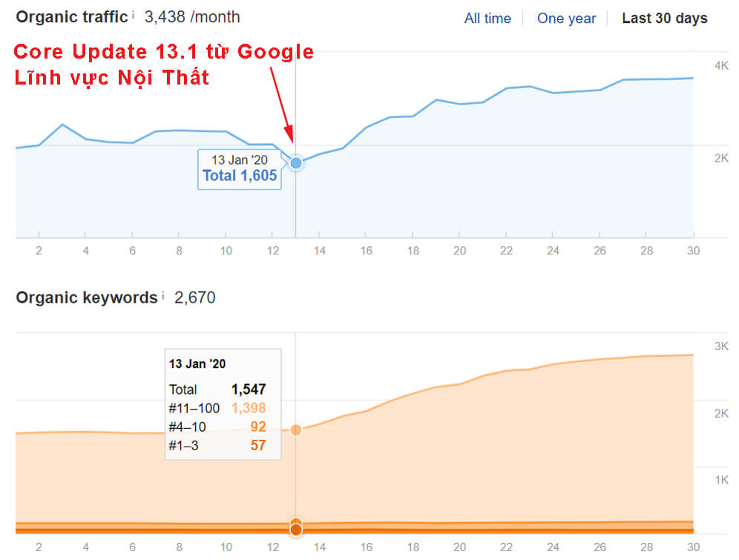Click the 4K label on traffic chart axis
The width and height of the screenshot is (739, 560).
(700, 65)
